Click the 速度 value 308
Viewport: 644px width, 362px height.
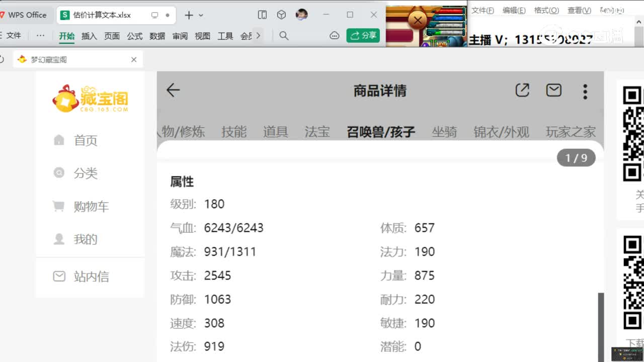click(214, 323)
